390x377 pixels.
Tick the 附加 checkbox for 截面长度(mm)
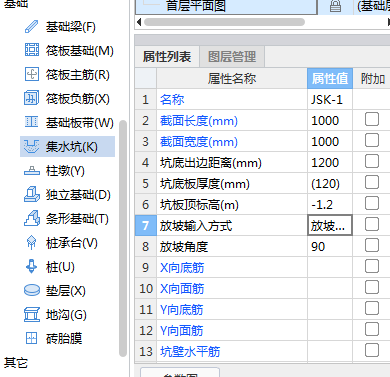coord(372,119)
